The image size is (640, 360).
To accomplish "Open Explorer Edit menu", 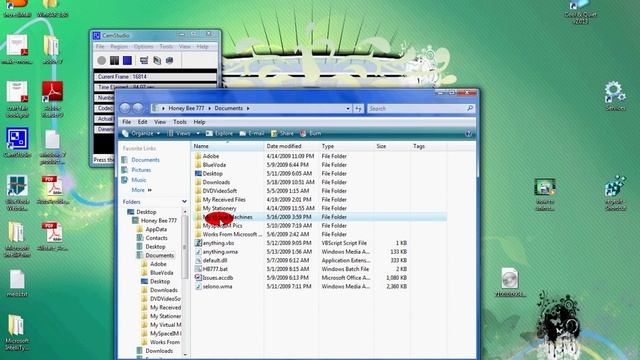I will pos(142,122).
